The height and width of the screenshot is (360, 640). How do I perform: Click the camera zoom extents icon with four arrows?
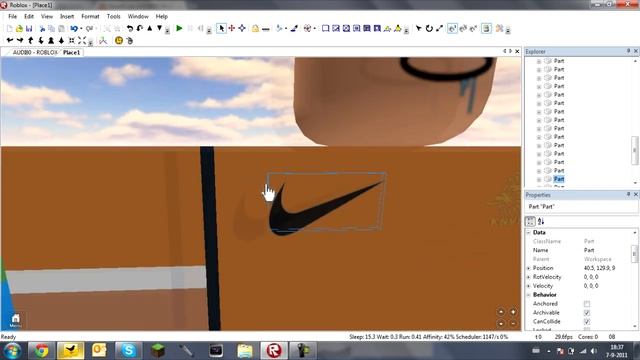82,40
